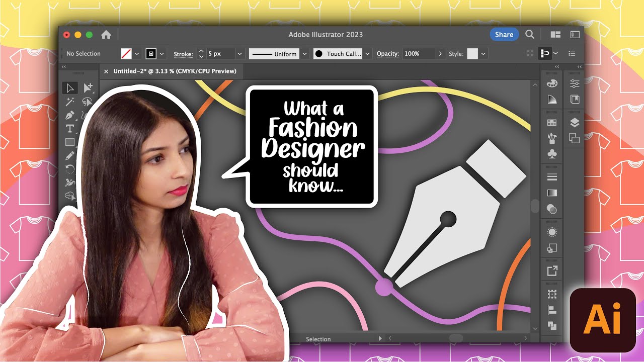The image size is (644, 362).
Task: Select the Type tool
Action: pos(70,129)
